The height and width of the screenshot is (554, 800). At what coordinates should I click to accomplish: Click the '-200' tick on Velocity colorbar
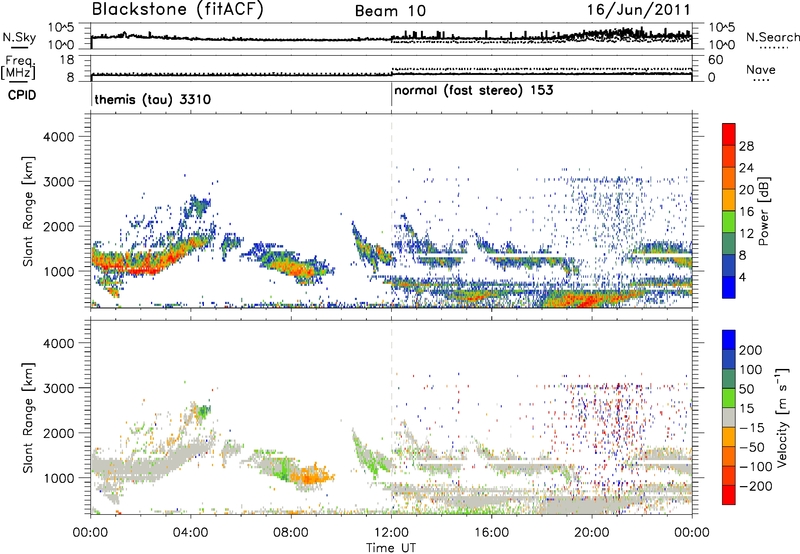coord(755,486)
